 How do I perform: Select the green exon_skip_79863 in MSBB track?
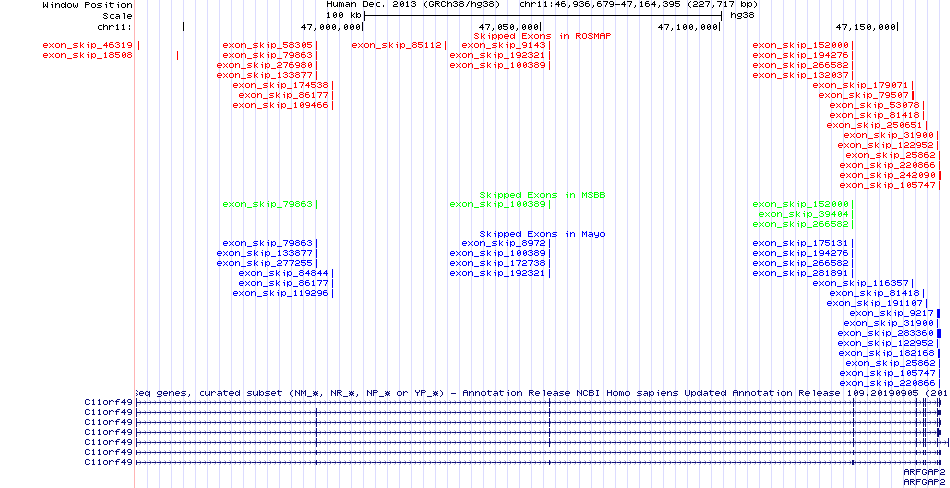point(268,204)
